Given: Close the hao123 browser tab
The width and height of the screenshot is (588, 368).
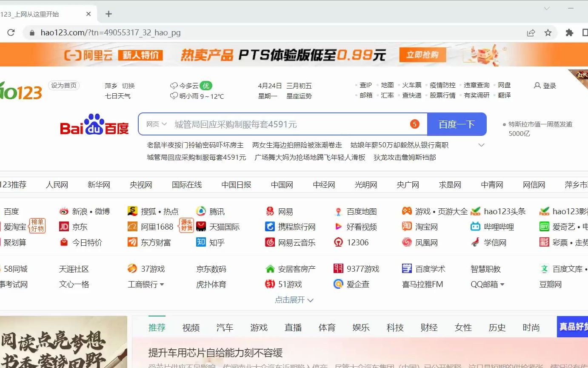Looking at the screenshot, I should pos(88,14).
